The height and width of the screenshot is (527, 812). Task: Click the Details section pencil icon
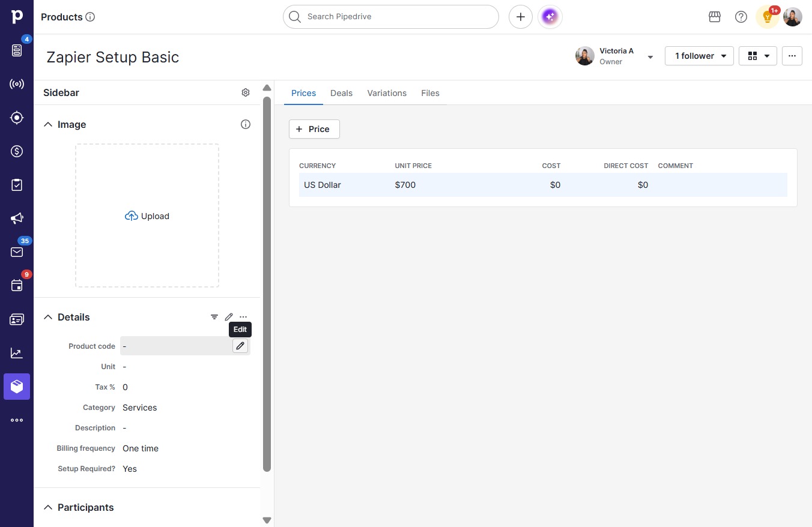pyautogui.click(x=229, y=317)
